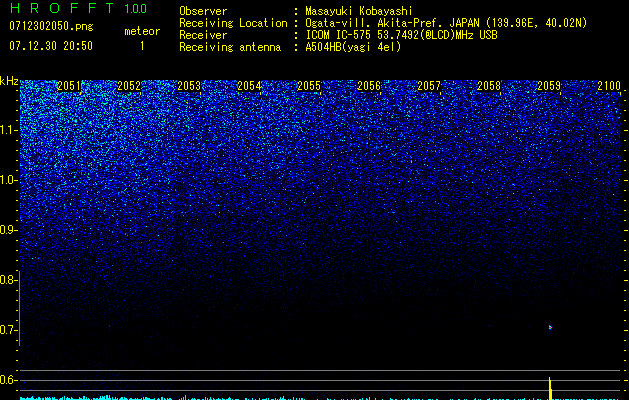Click the 2056 time marker
This screenshot has width=629, height=400.
[369, 86]
